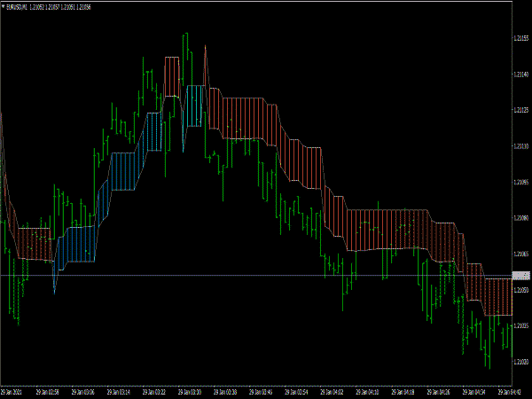This screenshot has height=399, width=532.
Task: Click the 1.21080 price scale label
Action: 521,218
